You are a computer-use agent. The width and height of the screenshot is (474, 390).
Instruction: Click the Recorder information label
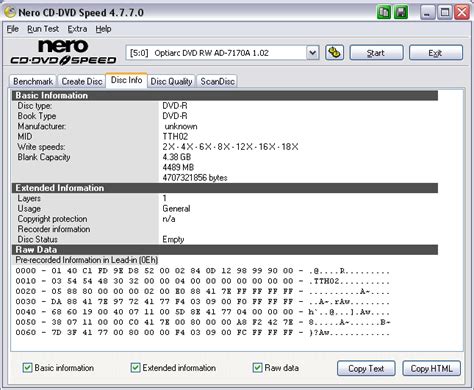pyautogui.click(x=54, y=229)
